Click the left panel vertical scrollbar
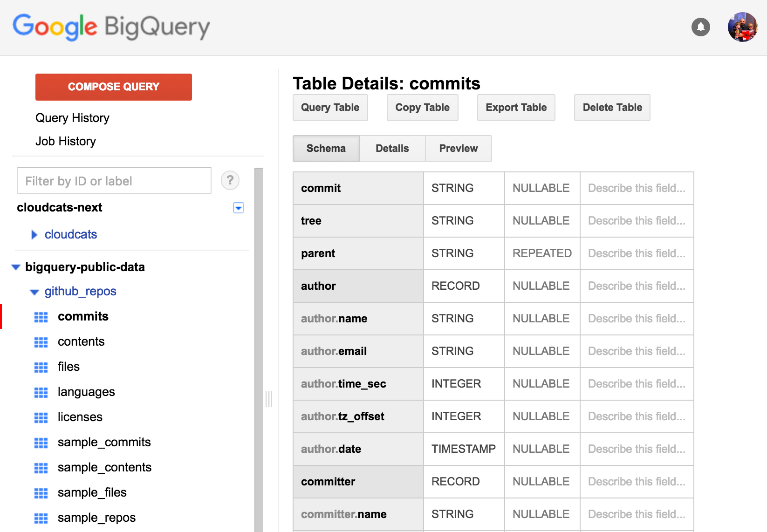767x532 pixels. pos(259,349)
